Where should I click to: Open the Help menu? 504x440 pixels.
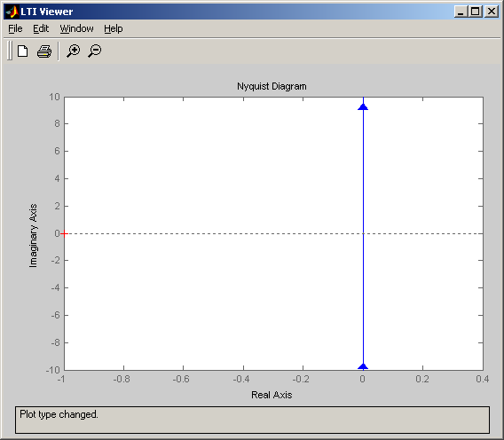(114, 28)
